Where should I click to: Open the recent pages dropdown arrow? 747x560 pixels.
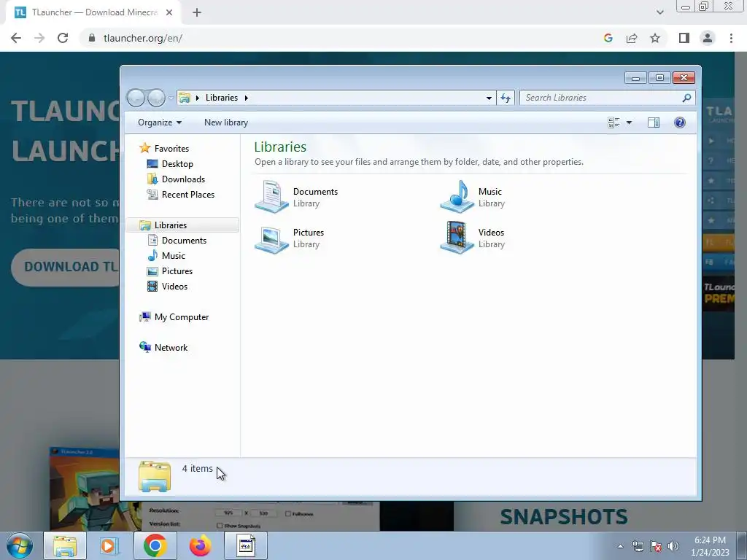[x=171, y=98]
